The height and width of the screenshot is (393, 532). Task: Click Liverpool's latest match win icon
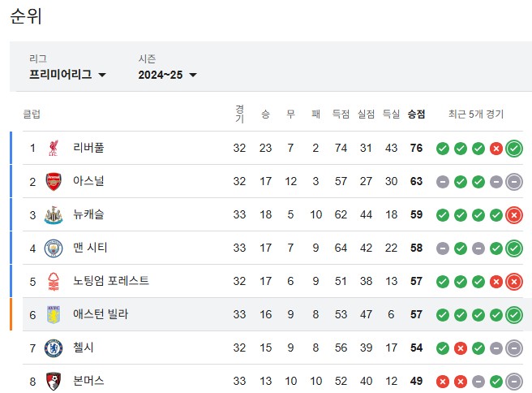(x=514, y=149)
